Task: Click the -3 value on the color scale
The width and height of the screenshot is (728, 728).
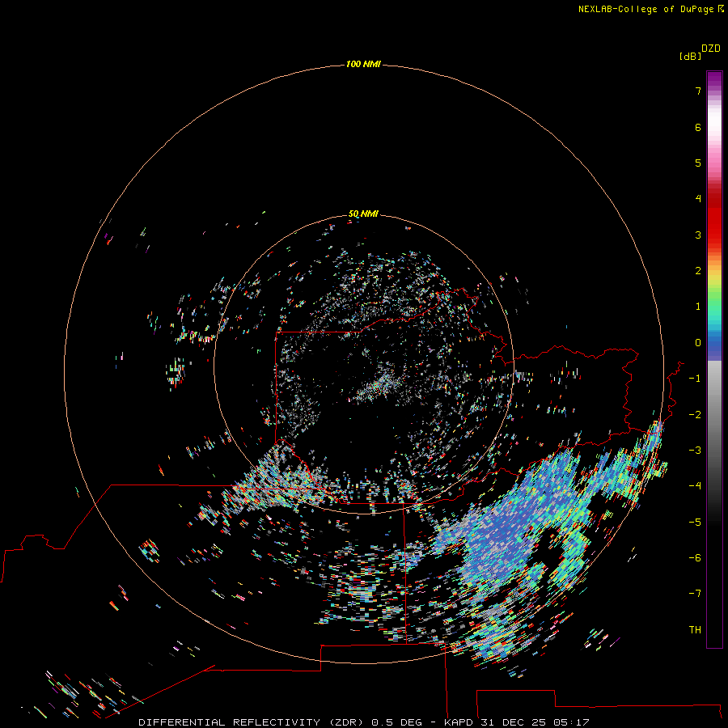Action: tap(695, 451)
